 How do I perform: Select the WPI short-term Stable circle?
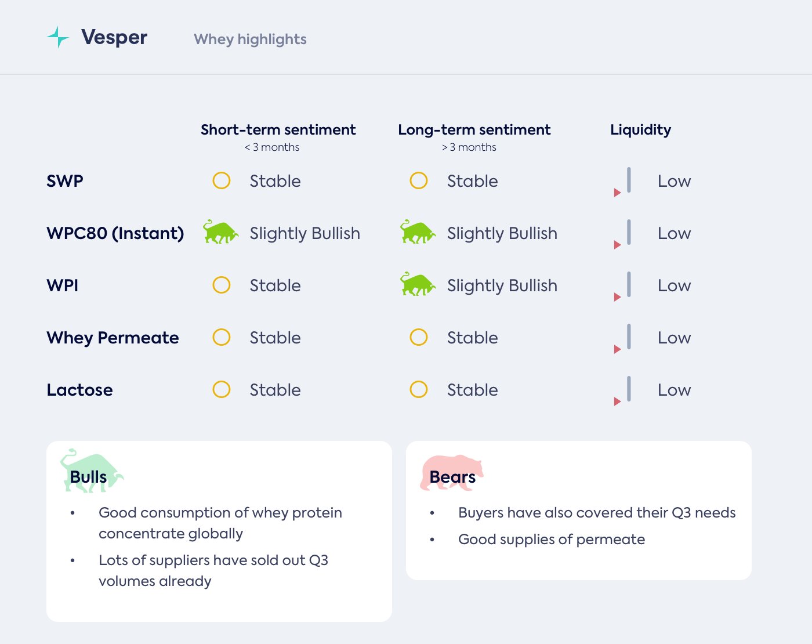point(222,285)
